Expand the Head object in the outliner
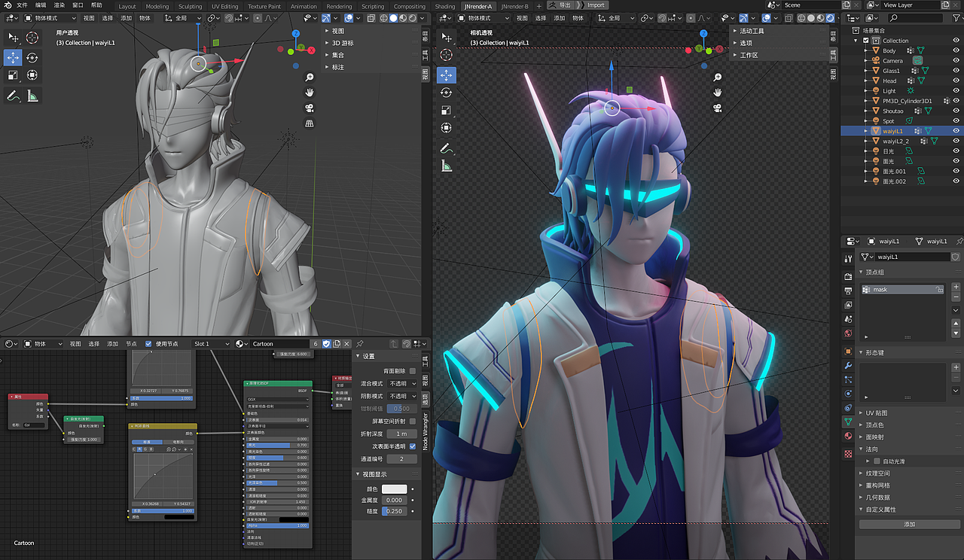Viewport: 964px width, 560px height. point(866,81)
